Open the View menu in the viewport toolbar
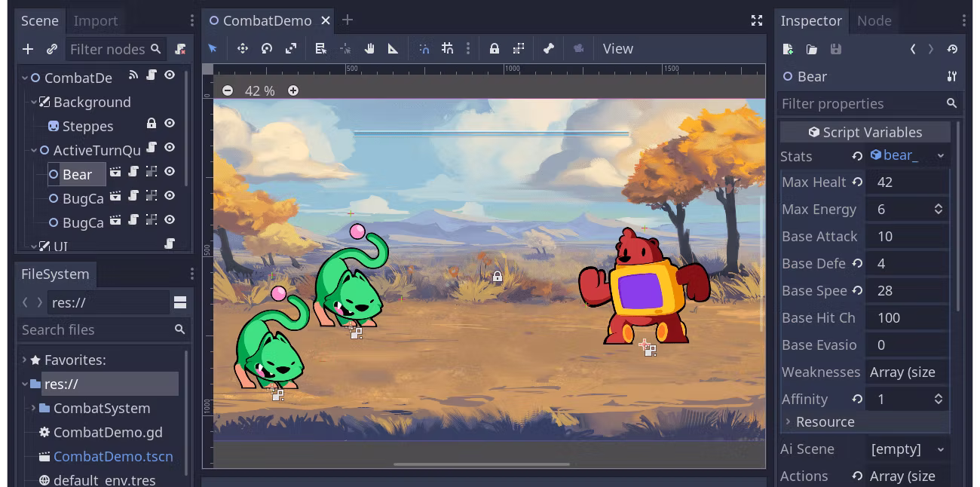 [618, 48]
